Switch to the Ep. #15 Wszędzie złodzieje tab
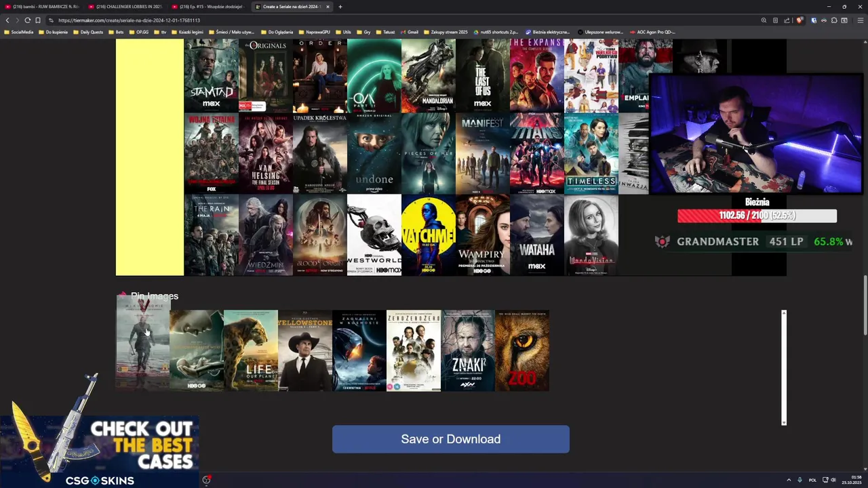Image resolution: width=868 pixels, height=488 pixels. tap(209, 7)
